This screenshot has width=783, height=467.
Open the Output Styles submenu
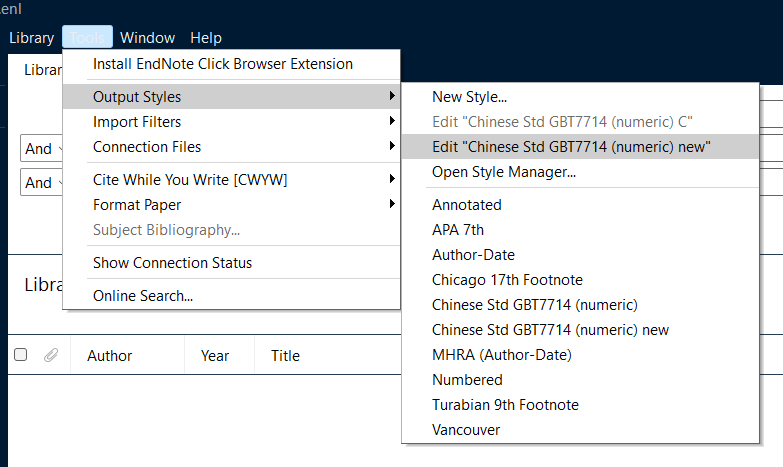click(x=232, y=96)
